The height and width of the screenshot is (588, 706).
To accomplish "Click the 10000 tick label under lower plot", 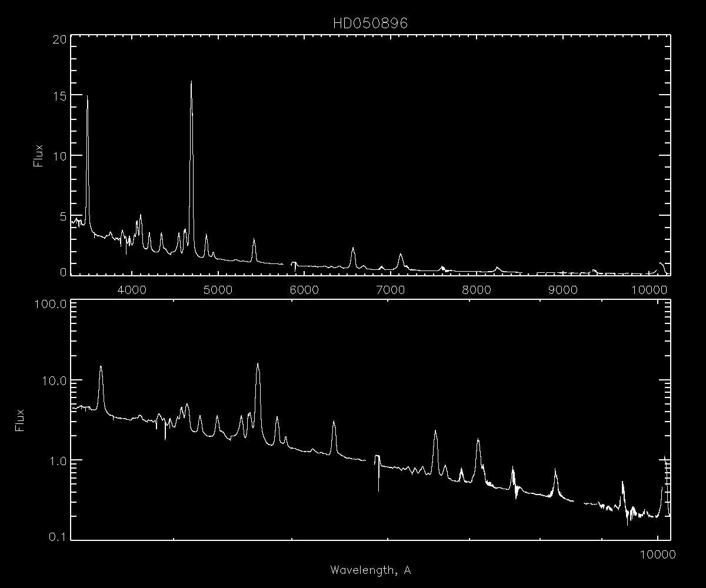I will coord(657,554).
